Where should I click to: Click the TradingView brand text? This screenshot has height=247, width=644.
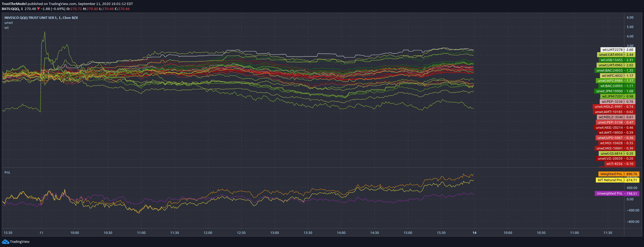[20, 242]
